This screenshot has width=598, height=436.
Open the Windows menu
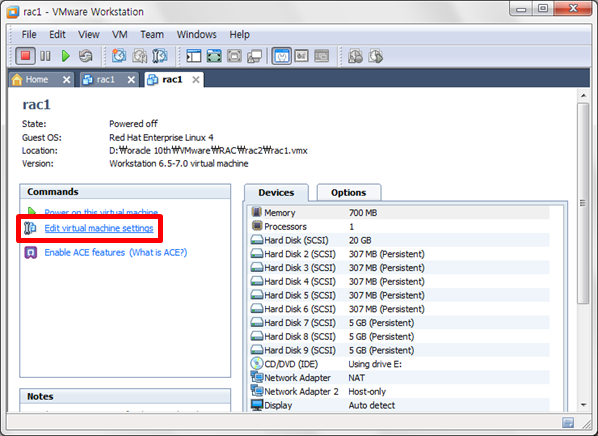(x=196, y=35)
